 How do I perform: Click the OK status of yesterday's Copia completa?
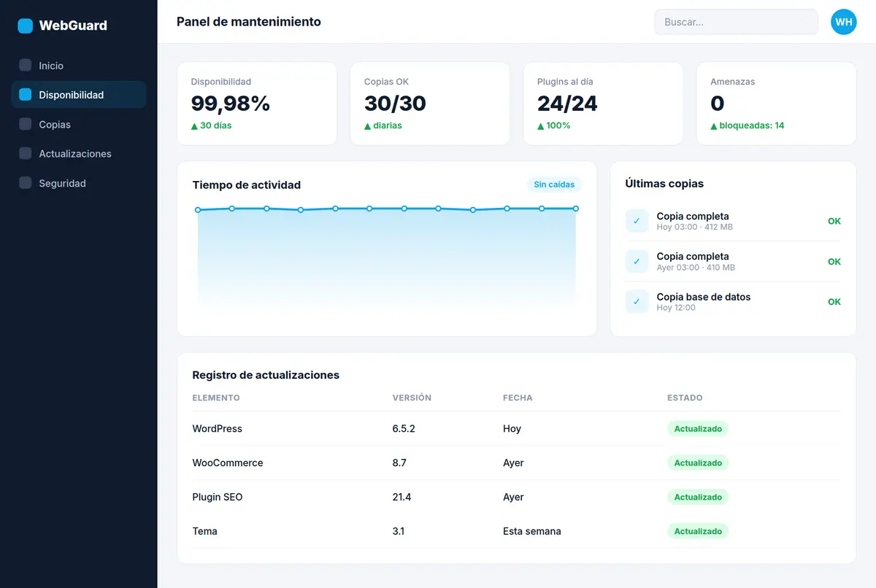pos(834,261)
